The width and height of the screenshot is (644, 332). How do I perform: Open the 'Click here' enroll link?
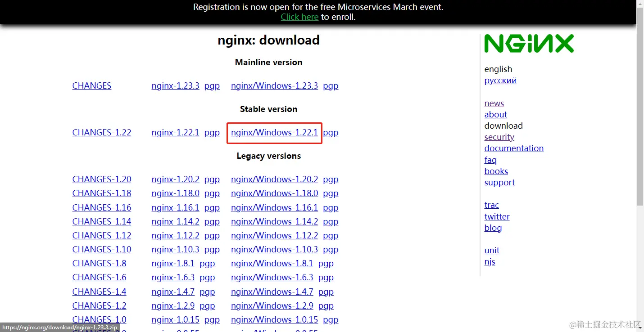click(x=299, y=17)
